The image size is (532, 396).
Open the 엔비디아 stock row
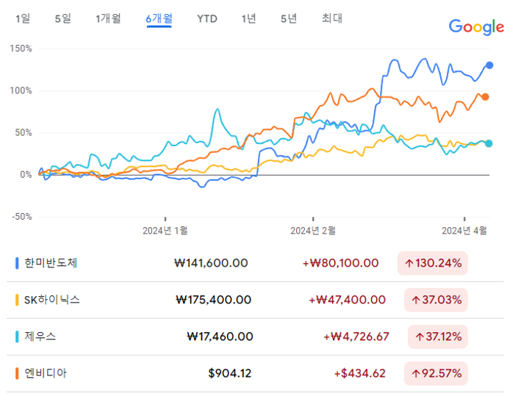(x=255, y=374)
